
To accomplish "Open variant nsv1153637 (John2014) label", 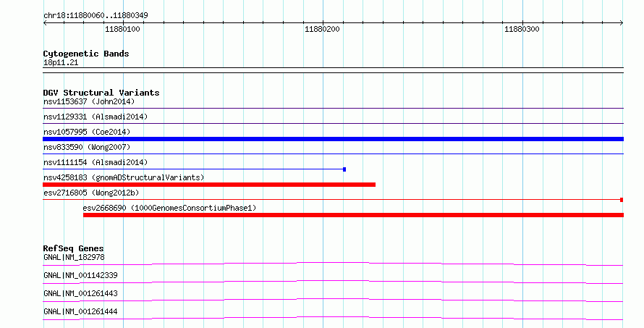I will tap(89, 101).
